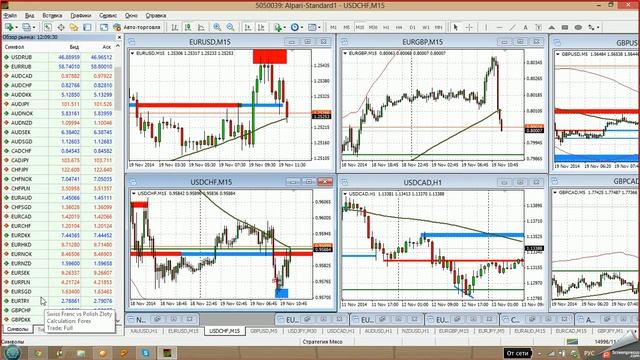This screenshot has height=360, width=640.
Task: Toggle the Market Watch panel icon
Action: tap(48, 27)
